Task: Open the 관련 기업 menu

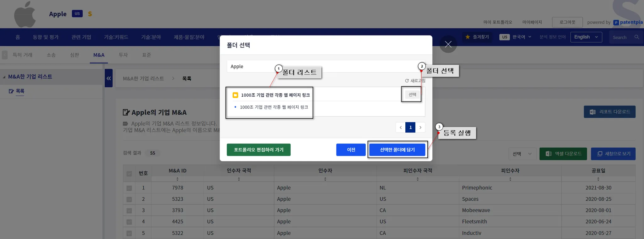Action: pyautogui.click(x=81, y=37)
